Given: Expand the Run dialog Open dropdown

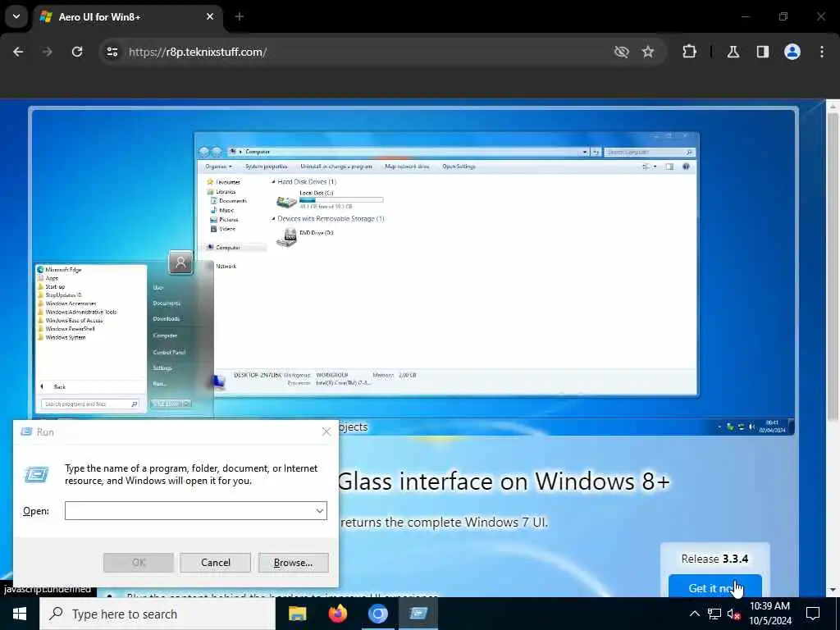Looking at the screenshot, I should 320,510.
